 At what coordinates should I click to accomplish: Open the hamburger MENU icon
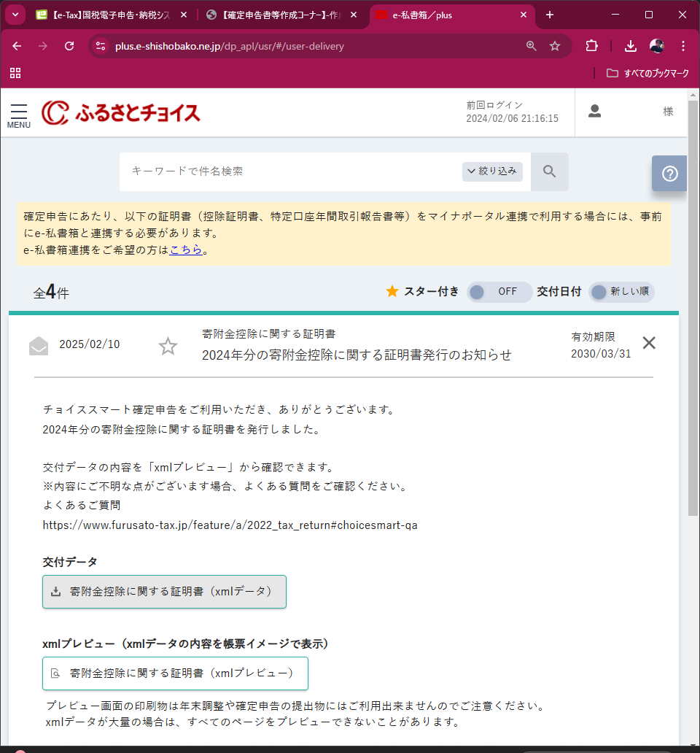tap(19, 116)
